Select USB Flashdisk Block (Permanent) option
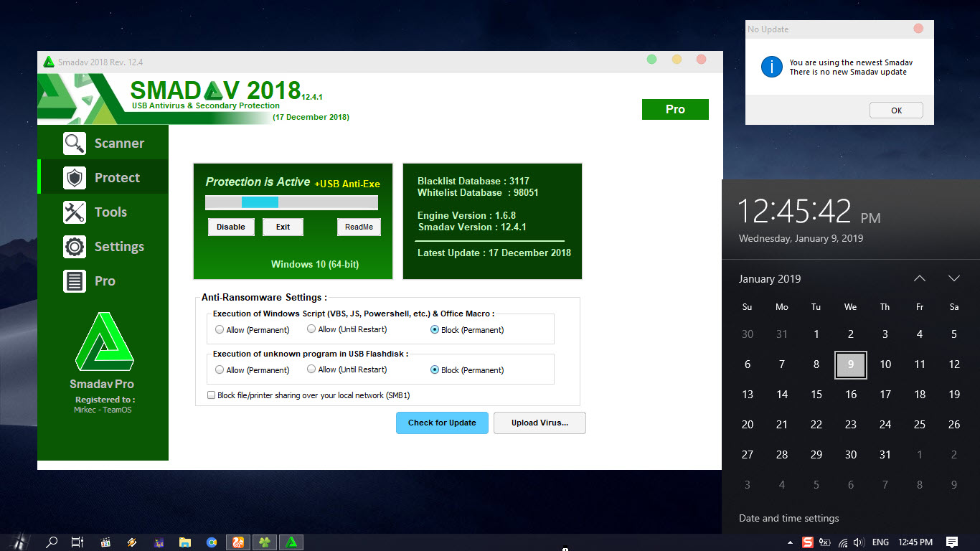This screenshot has width=980, height=551. pos(467,370)
